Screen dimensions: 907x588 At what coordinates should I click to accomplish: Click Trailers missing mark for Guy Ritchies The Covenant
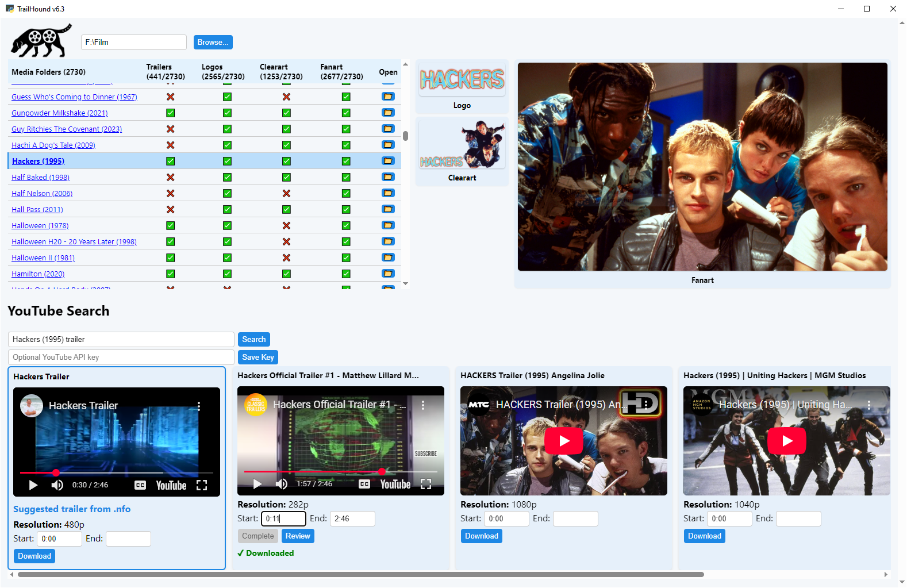coord(170,129)
